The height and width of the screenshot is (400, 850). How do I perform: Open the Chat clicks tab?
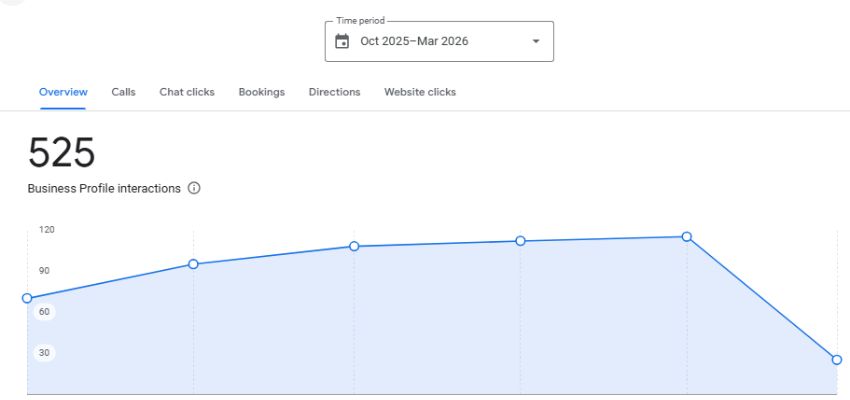(x=187, y=92)
